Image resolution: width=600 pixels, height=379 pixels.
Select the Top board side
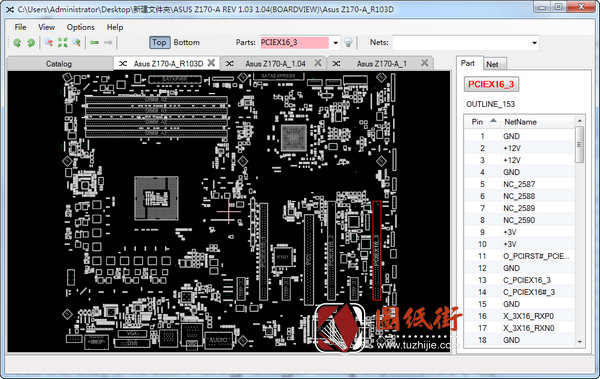(x=159, y=42)
